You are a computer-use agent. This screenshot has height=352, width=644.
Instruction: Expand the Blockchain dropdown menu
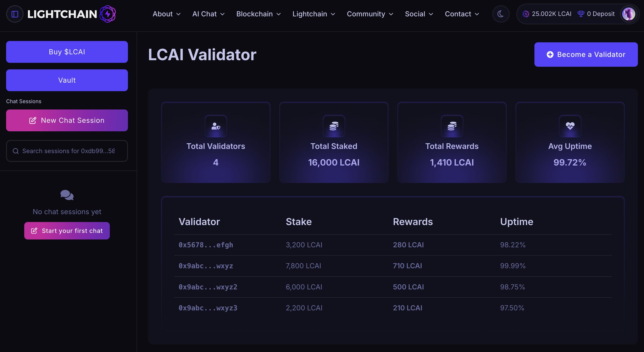tap(258, 14)
